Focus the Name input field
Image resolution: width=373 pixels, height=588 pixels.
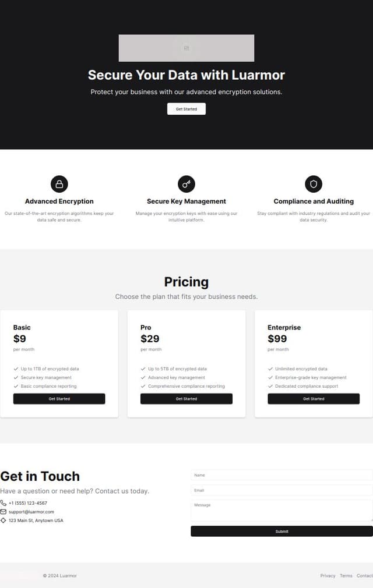[282, 474]
